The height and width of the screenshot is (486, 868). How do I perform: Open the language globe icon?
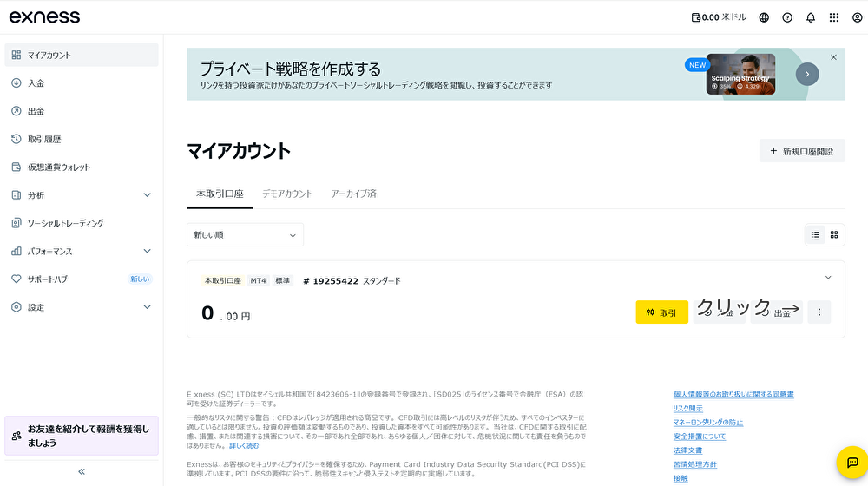(764, 17)
